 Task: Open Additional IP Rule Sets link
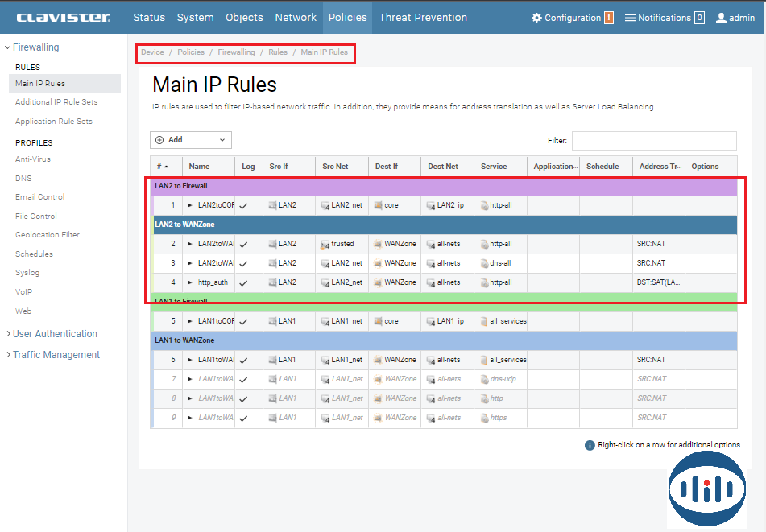(56, 102)
